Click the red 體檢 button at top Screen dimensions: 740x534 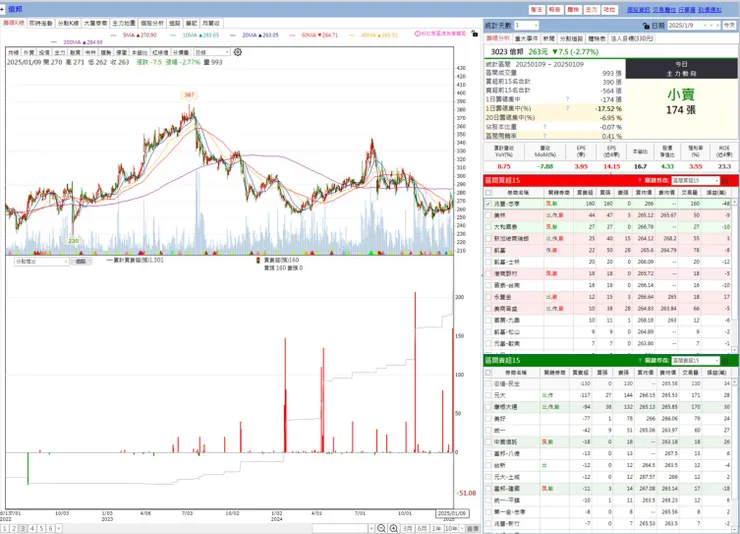[573, 9]
